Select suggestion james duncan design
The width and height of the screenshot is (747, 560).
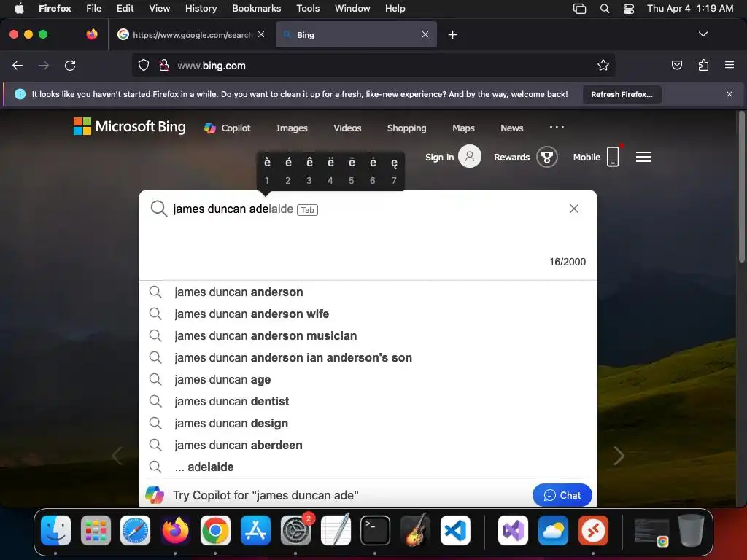point(368,424)
